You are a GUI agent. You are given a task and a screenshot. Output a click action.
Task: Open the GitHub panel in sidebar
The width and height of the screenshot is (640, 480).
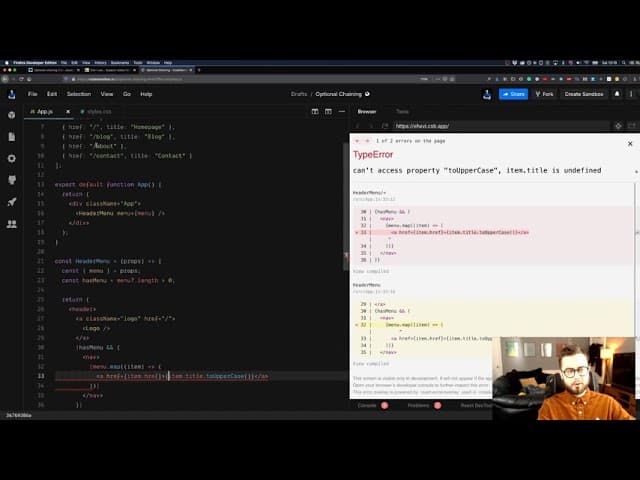[12, 180]
